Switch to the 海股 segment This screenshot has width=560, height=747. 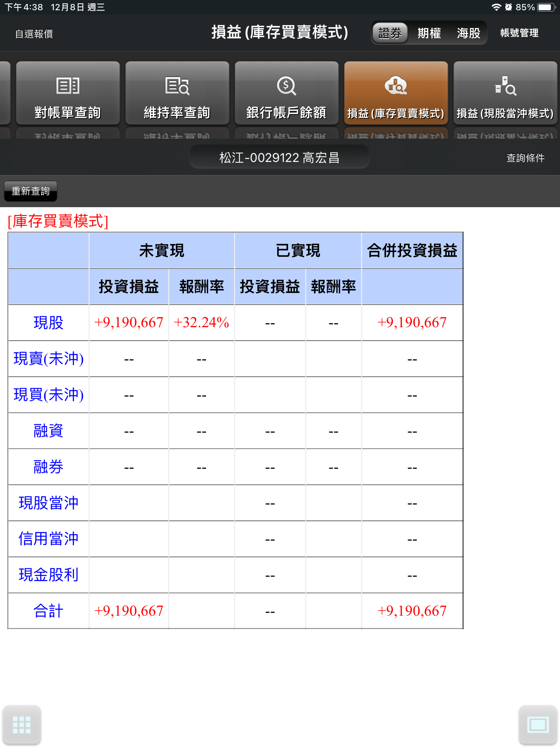click(468, 33)
